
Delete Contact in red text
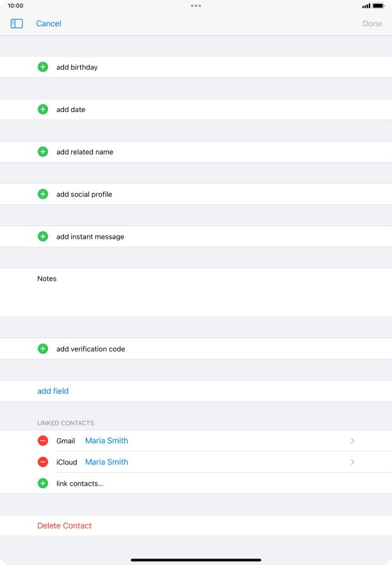pyautogui.click(x=65, y=526)
